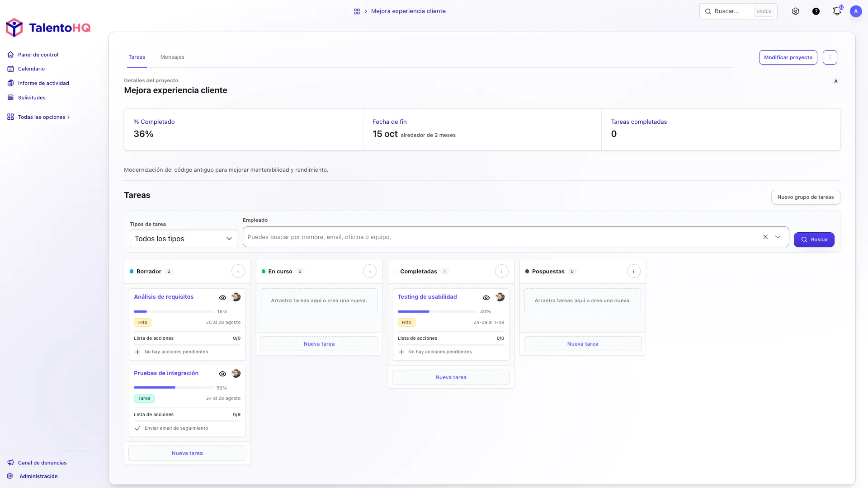868x488 pixels.
Task: Expand Empleado dropdown chevron
Action: (x=778, y=237)
